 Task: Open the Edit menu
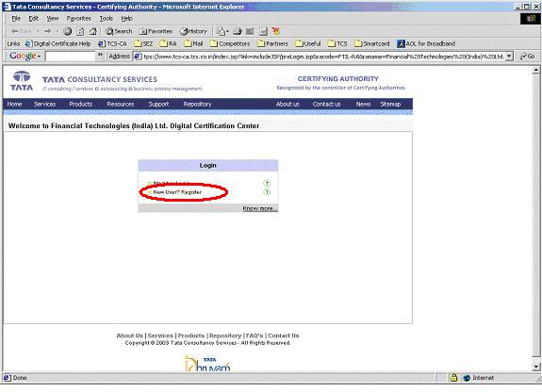34,18
